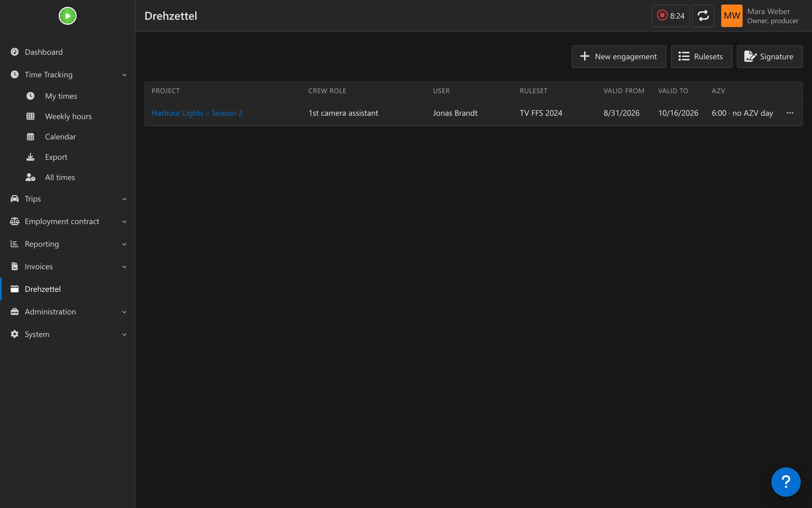Click the Employment contract scales icon
The image size is (812, 508).
coord(14,221)
